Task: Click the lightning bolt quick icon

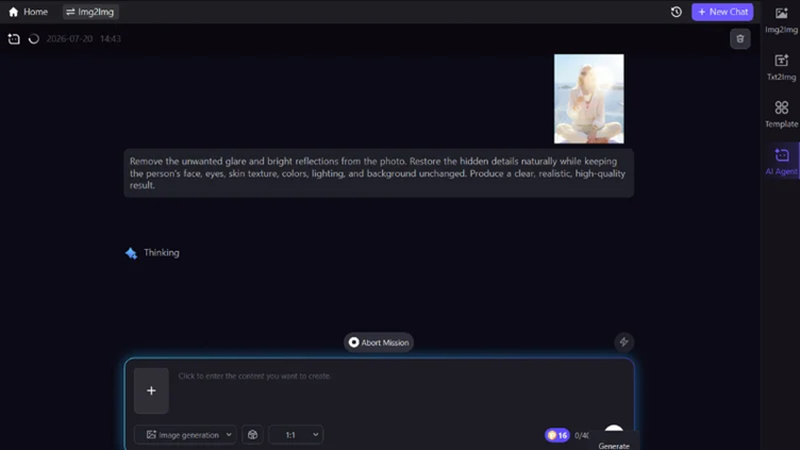Action: (623, 342)
